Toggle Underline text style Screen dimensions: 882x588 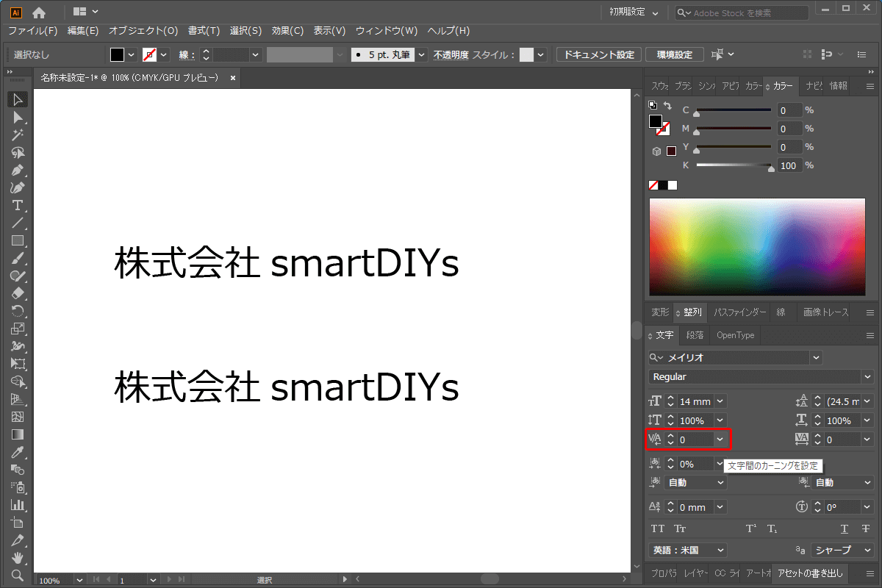tap(845, 529)
